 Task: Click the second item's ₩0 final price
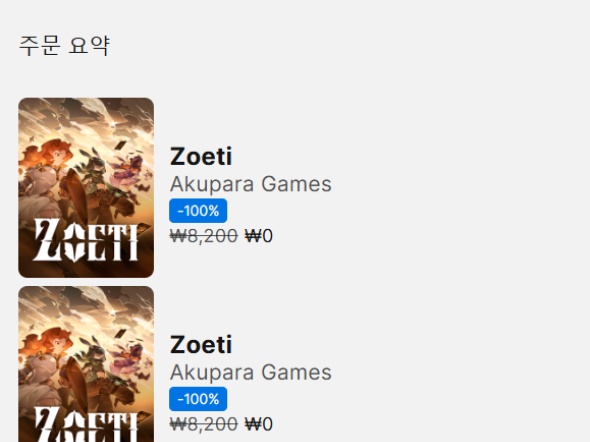tap(259, 424)
